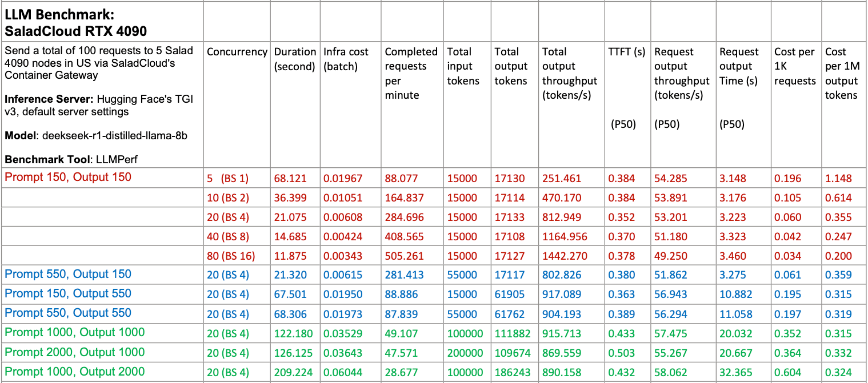Select the 'Prompt 1000, Output 2000' row label

coord(75,372)
